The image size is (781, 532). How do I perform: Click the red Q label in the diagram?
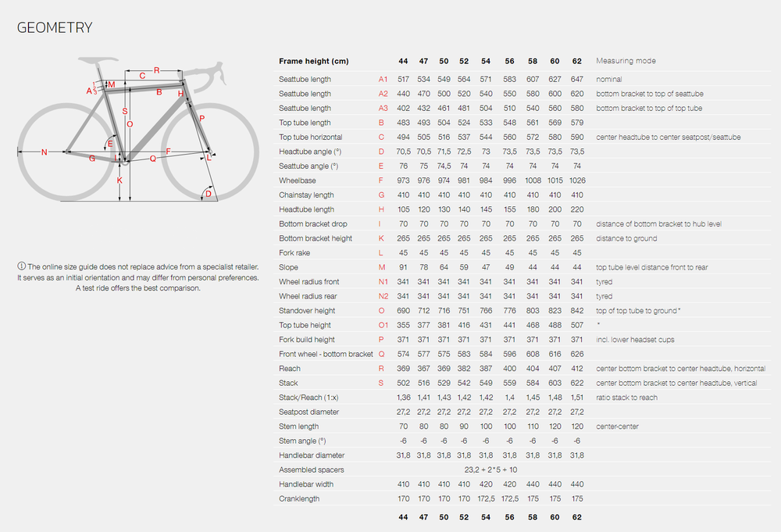pos(152,158)
